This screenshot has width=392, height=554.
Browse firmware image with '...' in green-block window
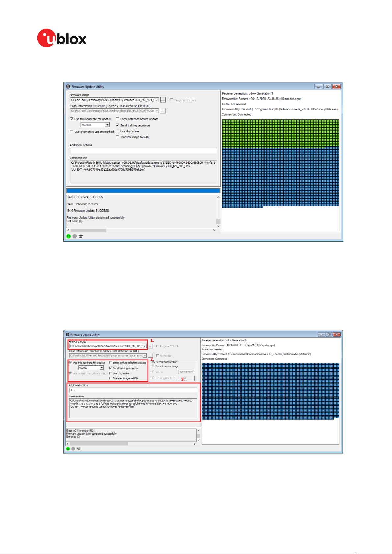pyautogui.click(x=163, y=100)
